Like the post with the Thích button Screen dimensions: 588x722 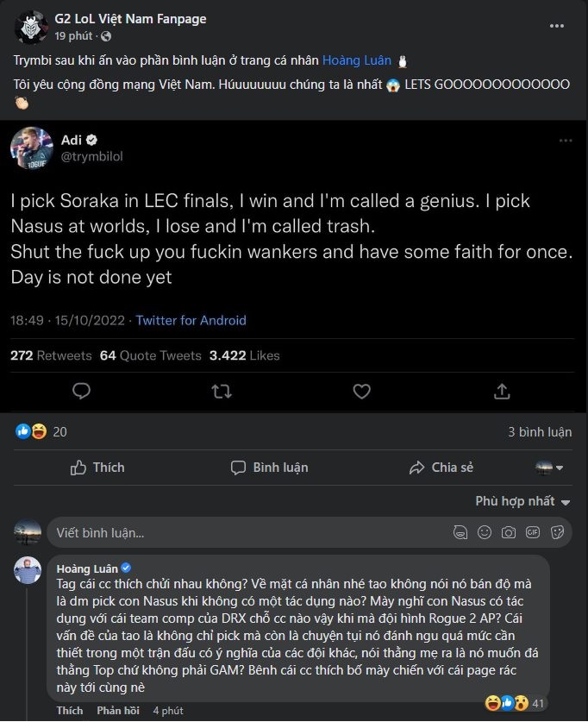97,468
